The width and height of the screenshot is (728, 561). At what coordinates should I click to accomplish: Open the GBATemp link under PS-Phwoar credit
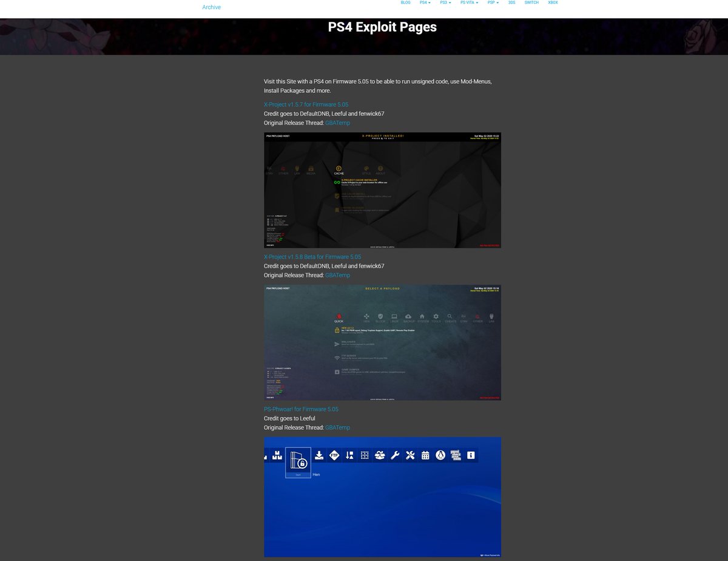337,427
